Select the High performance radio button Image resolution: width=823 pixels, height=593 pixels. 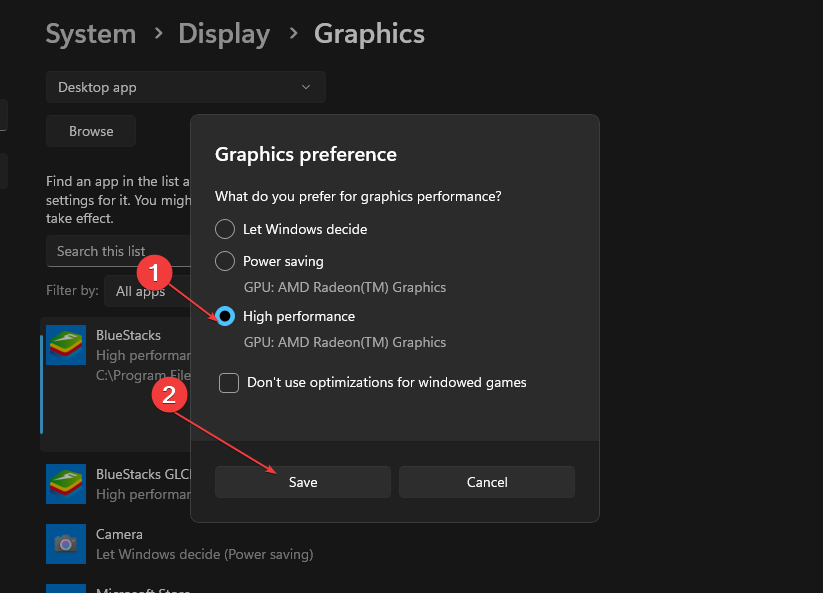(223, 316)
